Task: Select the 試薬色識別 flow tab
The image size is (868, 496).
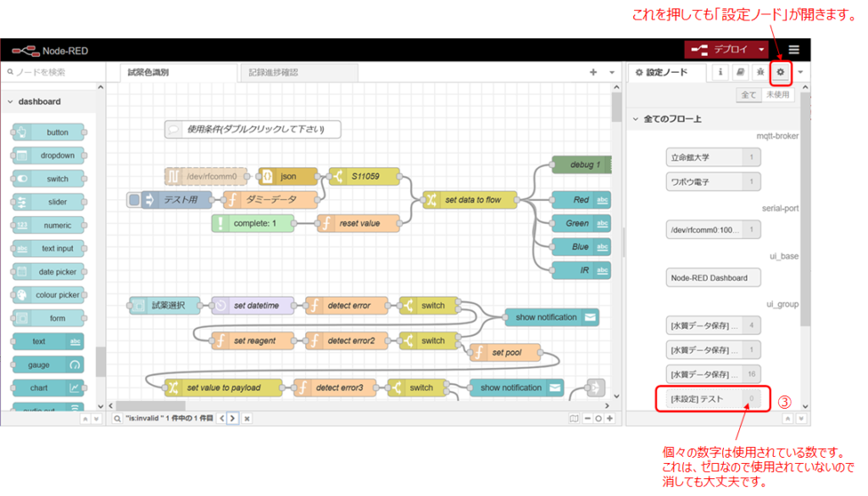Action: tap(148, 73)
